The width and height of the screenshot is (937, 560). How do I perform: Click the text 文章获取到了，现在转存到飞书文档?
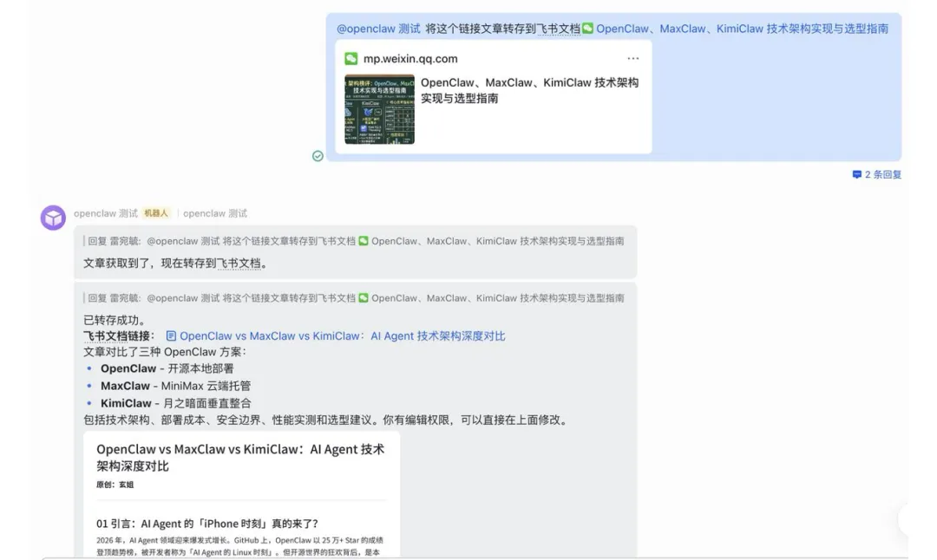click(x=175, y=264)
